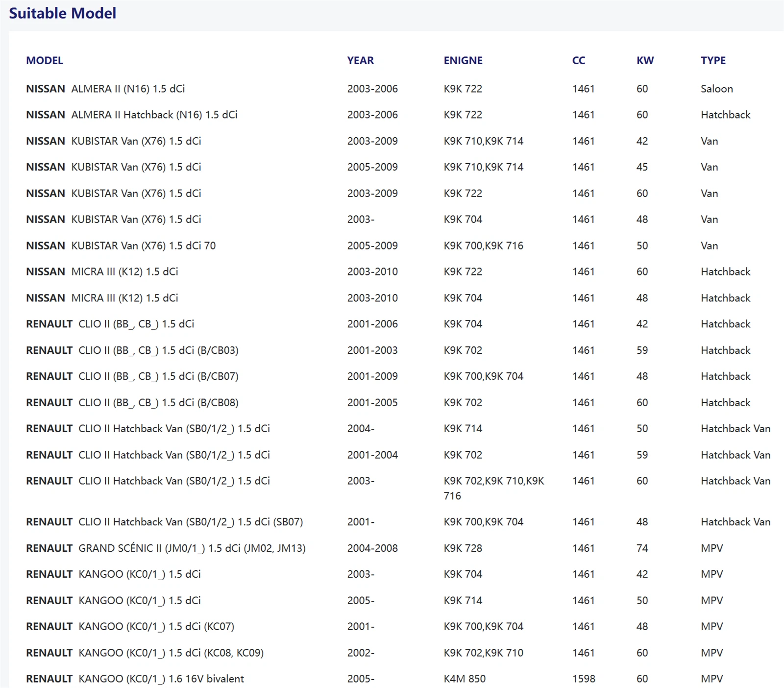Click the Saloon type cell
The image size is (784, 688).
coord(717,89)
